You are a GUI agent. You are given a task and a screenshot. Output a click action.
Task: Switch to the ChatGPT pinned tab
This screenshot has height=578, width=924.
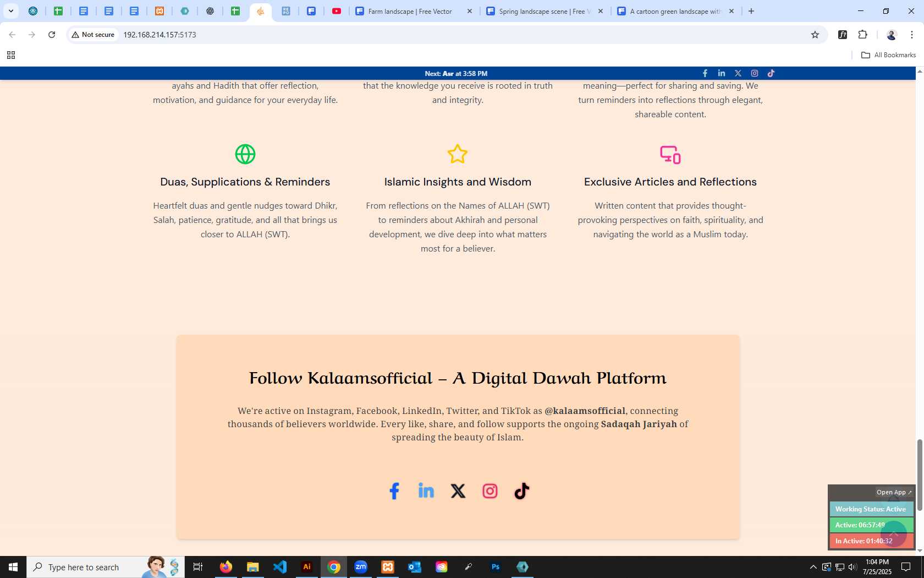[210, 11]
